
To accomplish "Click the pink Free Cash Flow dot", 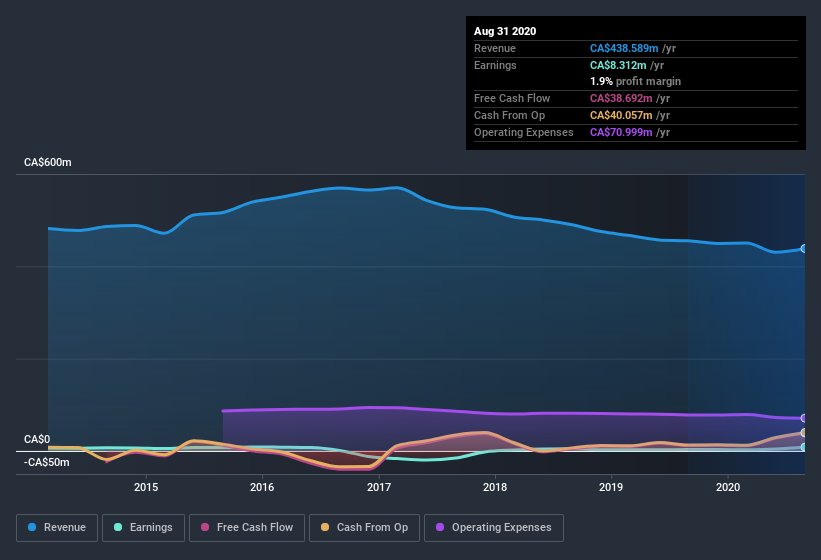I will point(205,527).
